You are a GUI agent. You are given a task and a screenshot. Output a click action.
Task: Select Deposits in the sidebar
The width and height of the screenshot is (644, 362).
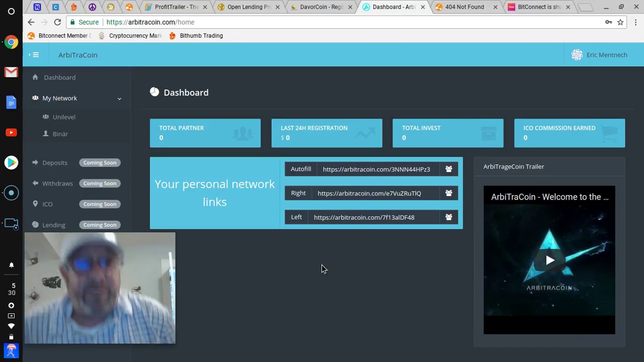[54, 163]
